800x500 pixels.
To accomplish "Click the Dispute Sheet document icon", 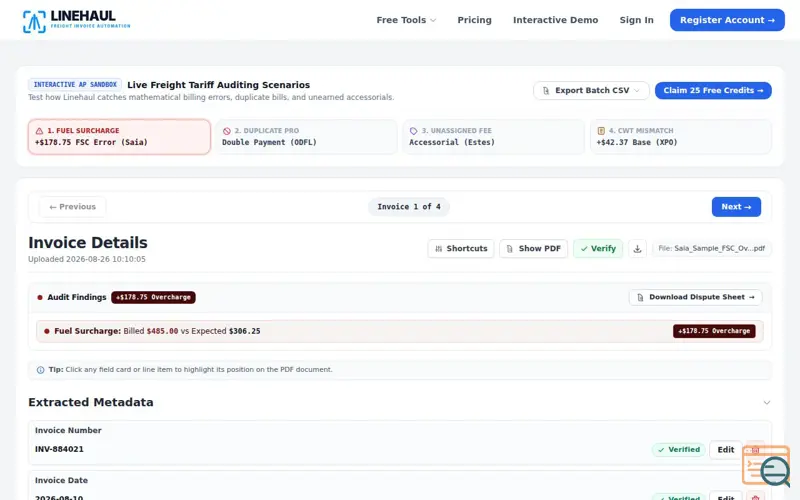I will tap(640, 297).
